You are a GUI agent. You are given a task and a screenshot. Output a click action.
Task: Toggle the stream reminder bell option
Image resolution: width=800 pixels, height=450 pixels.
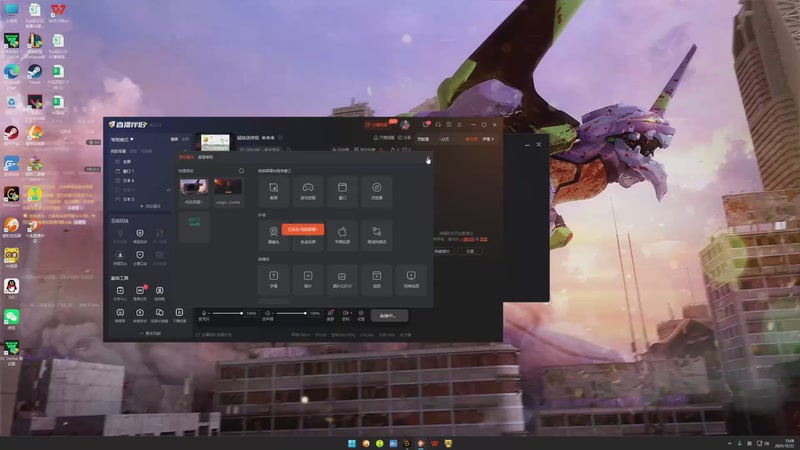[384, 138]
